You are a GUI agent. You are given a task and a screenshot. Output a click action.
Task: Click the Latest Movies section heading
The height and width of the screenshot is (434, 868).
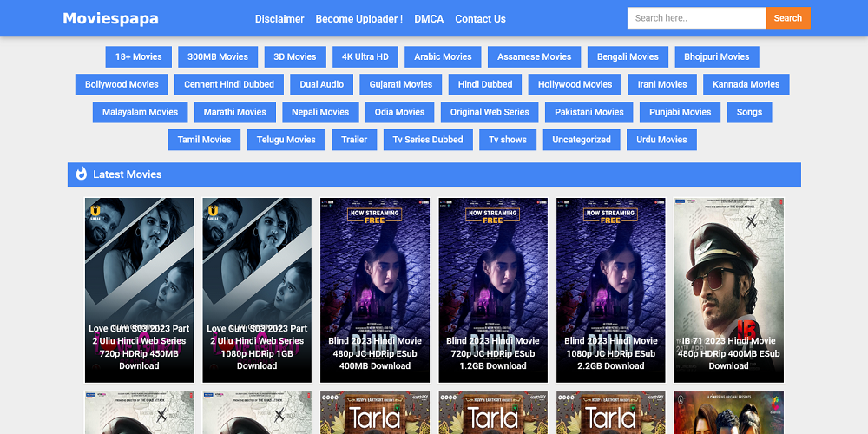click(x=128, y=174)
